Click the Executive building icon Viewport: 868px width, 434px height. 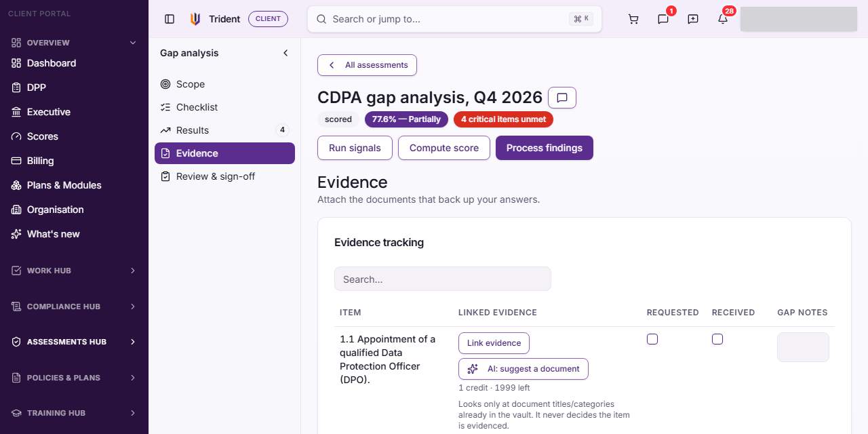pos(16,112)
